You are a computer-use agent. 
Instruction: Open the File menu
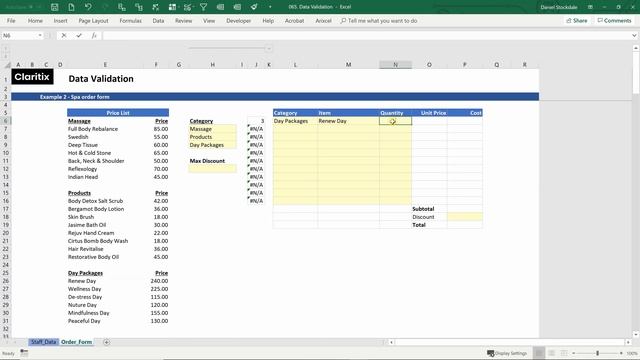(x=11, y=20)
